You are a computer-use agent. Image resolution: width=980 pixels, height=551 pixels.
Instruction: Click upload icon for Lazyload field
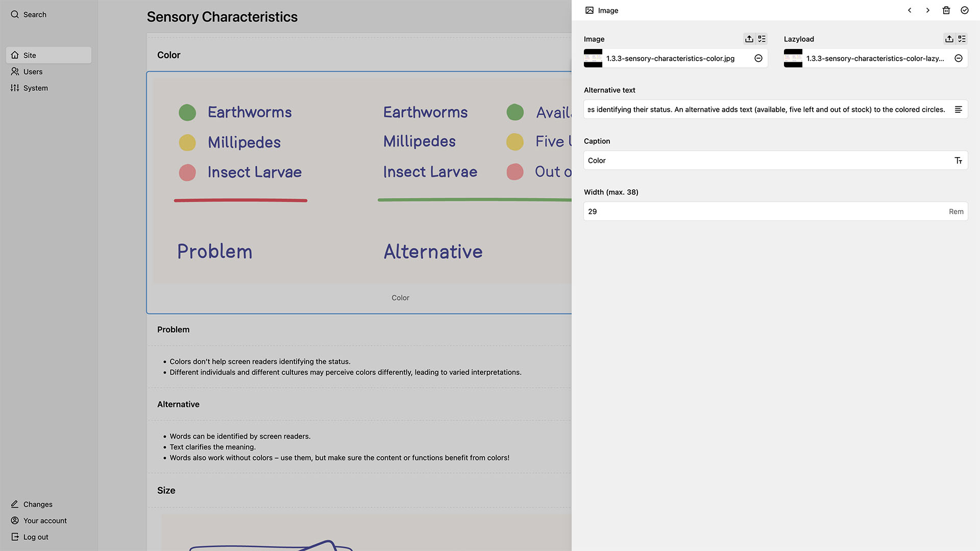[x=949, y=39]
